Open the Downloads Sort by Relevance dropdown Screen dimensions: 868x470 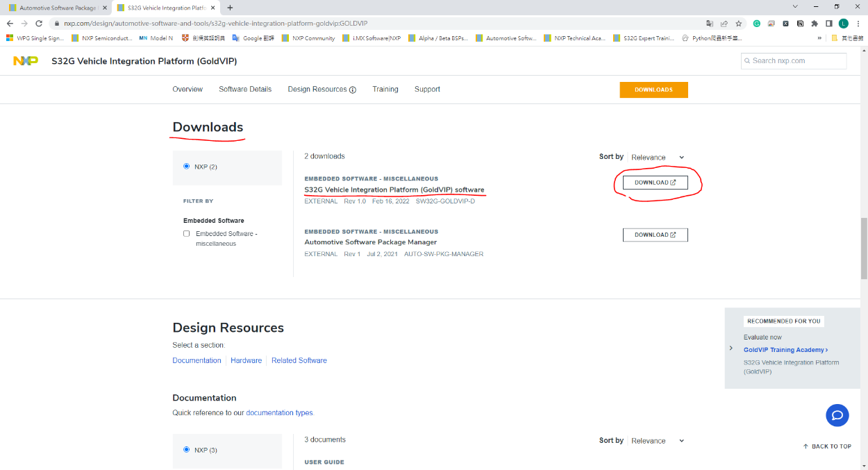coord(657,158)
